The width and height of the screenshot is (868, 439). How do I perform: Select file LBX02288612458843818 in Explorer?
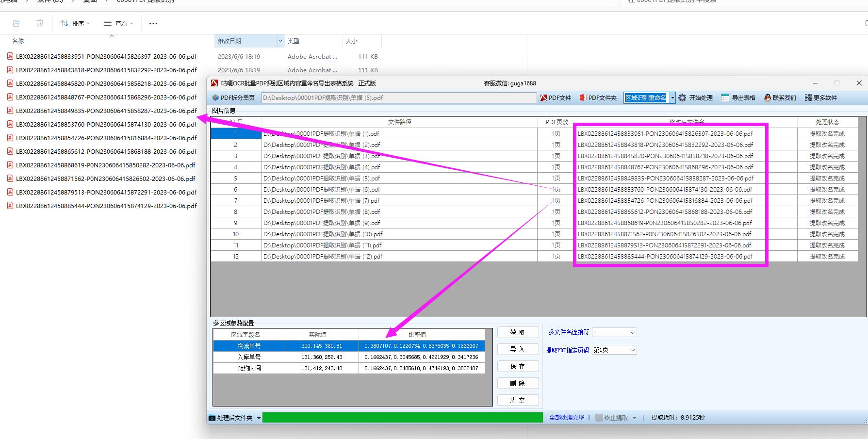[106, 70]
